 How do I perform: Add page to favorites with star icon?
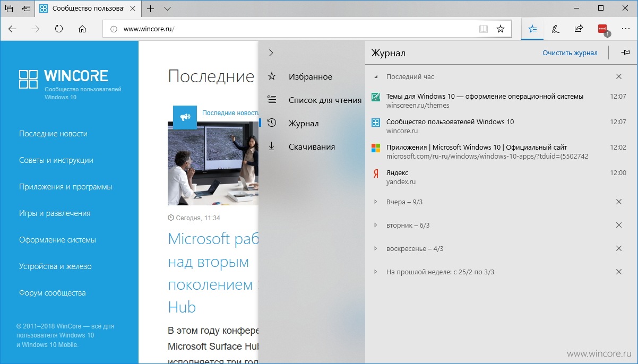(500, 29)
